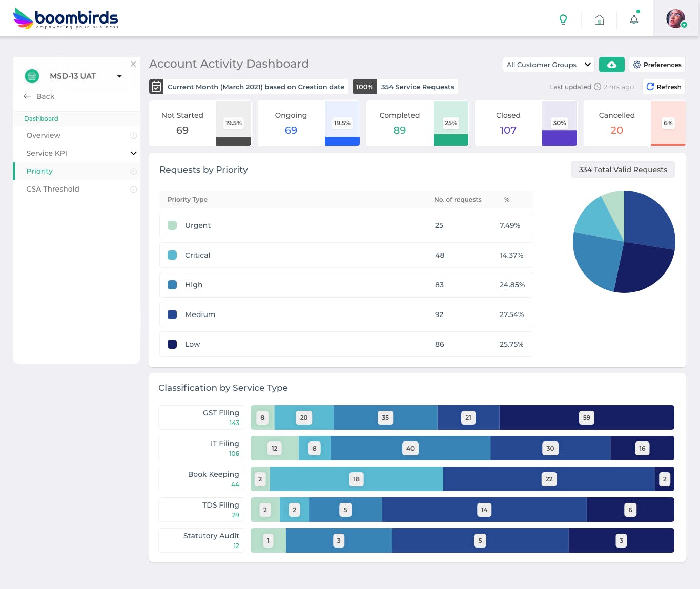Click the Dashboard section heading in sidebar

click(x=41, y=119)
